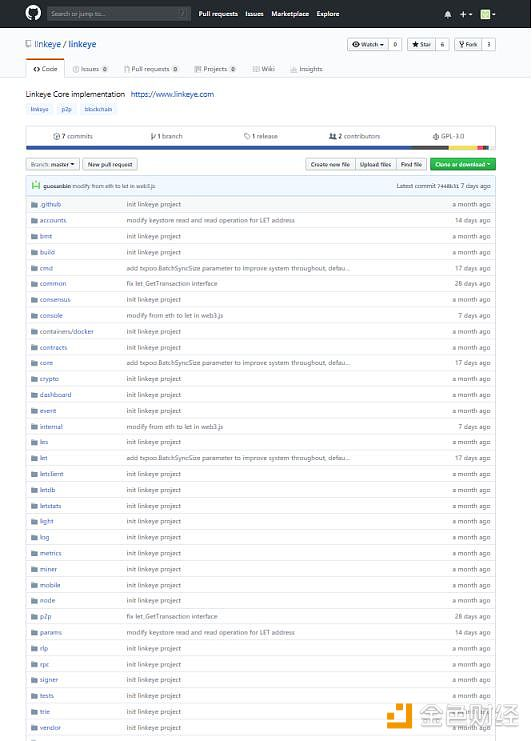Open the notifications bell icon
Image resolution: width=532 pixels, height=741 pixels.
pyautogui.click(x=447, y=14)
